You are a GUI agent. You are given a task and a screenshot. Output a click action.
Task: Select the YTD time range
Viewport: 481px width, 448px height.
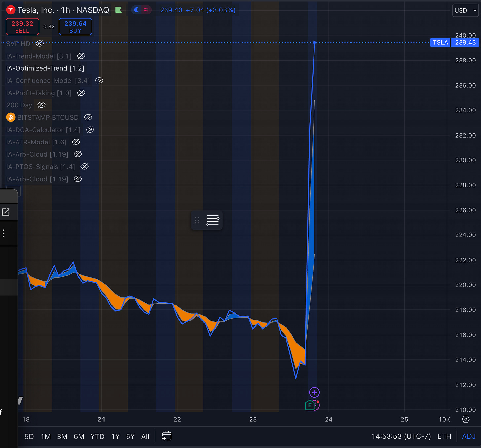point(97,436)
